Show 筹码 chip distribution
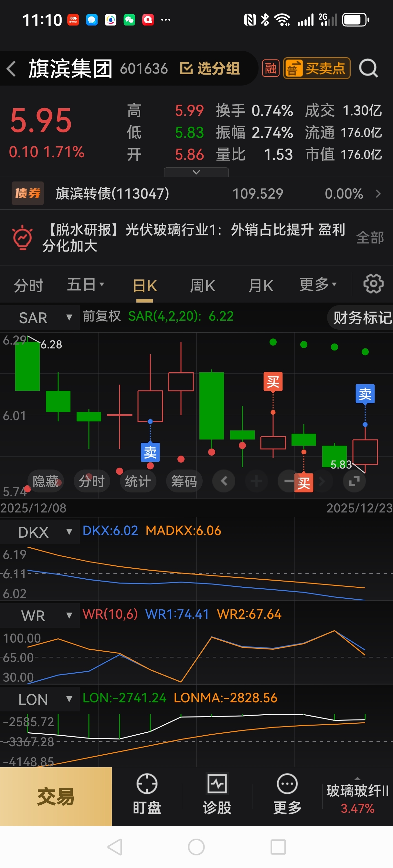 184,481
